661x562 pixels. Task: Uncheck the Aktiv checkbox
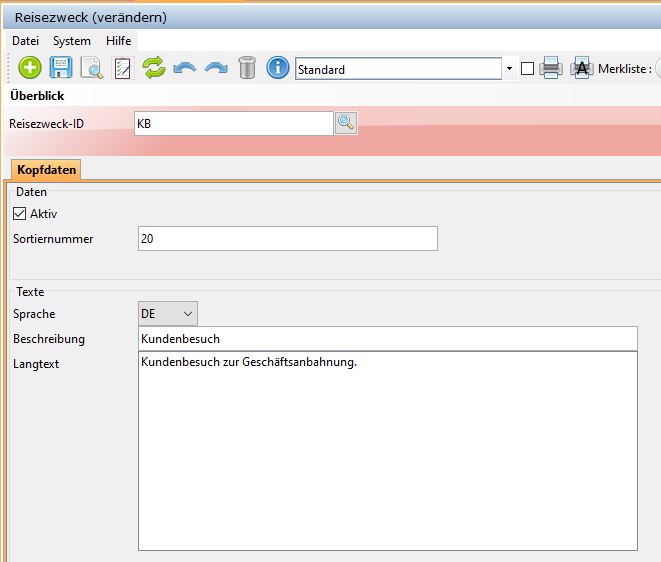coord(20,213)
